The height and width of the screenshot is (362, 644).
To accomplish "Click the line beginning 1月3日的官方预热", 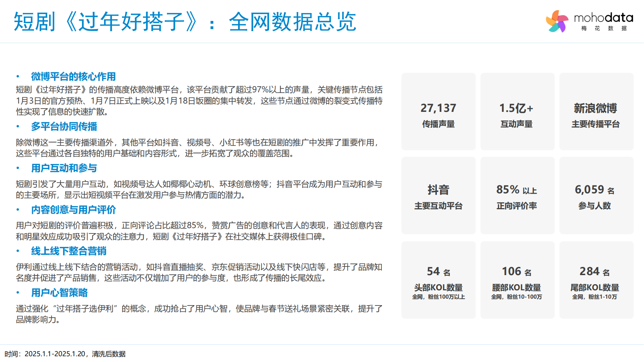I will 199,101.
